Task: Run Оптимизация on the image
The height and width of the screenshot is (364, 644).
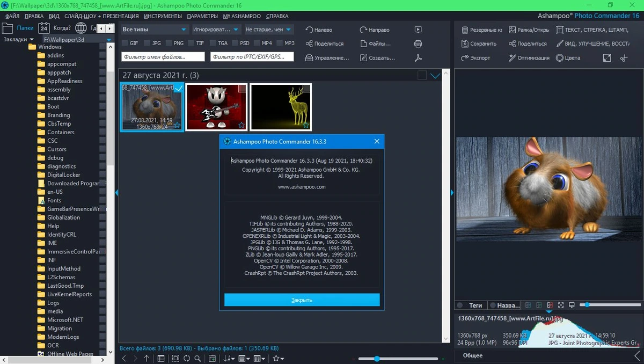Action: coord(529,57)
